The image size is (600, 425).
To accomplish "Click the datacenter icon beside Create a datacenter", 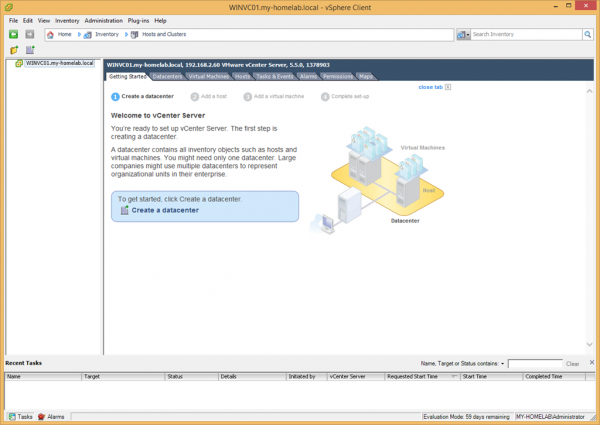I will [x=124, y=210].
